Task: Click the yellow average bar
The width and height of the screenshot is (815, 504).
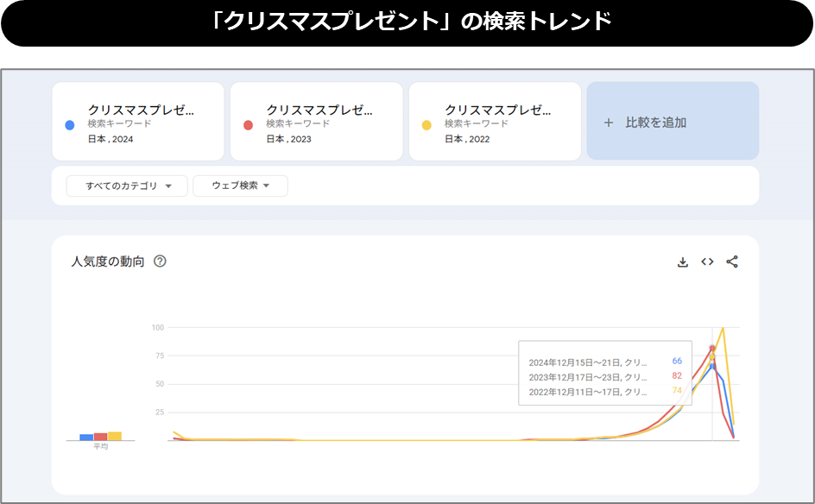Action: point(115,436)
